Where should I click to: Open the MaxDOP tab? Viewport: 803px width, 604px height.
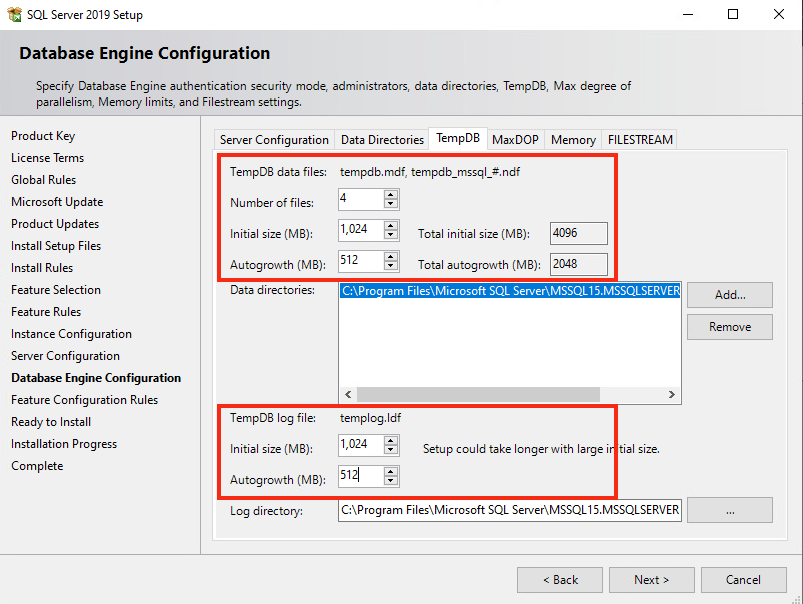(x=515, y=140)
